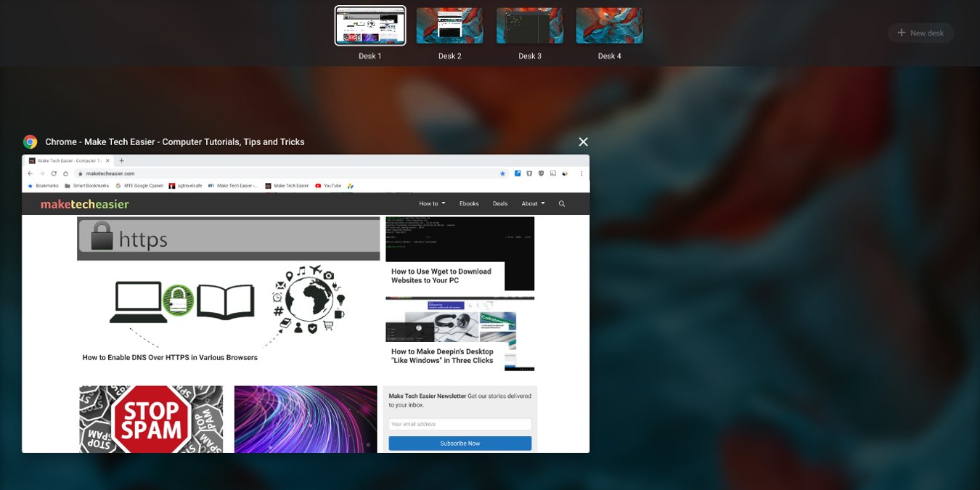Select the bookmark star in the address bar
The image size is (980, 490).
click(x=502, y=173)
